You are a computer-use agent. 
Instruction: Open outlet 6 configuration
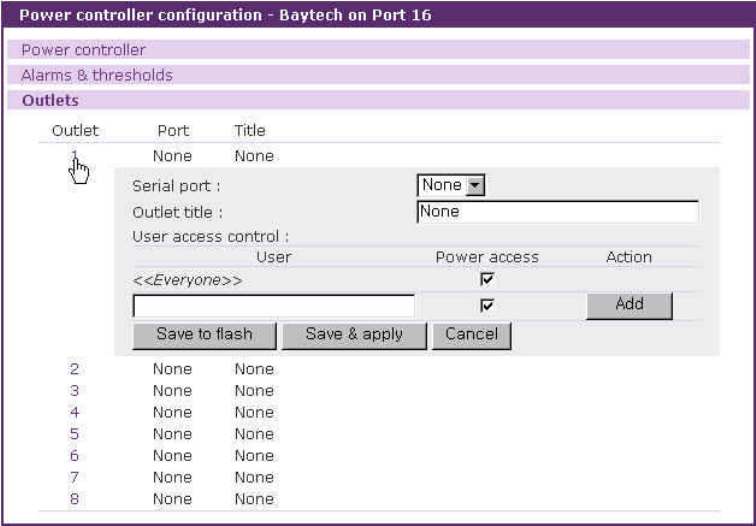pos(74,456)
